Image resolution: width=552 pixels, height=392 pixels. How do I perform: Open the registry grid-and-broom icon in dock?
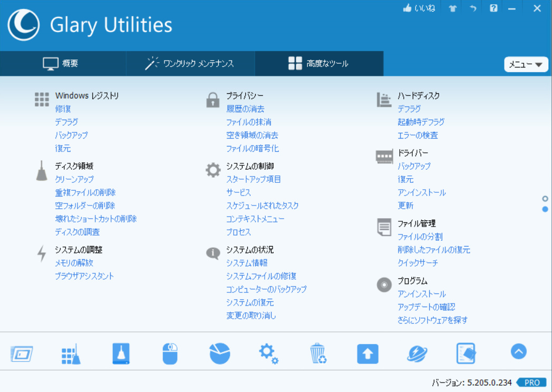tap(71, 354)
